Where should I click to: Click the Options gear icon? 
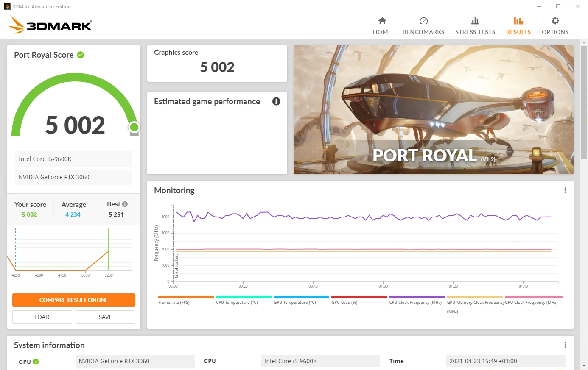tap(555, 21)
